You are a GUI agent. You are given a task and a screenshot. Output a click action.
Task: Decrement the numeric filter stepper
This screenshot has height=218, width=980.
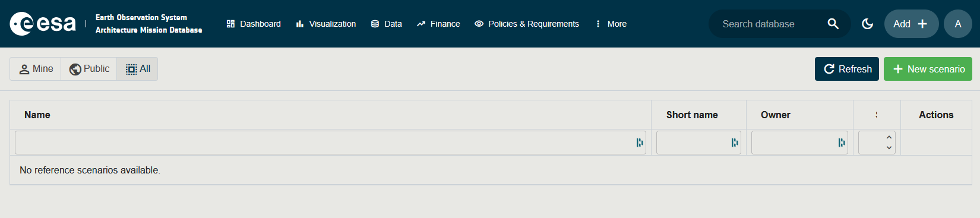coord(889,147)
